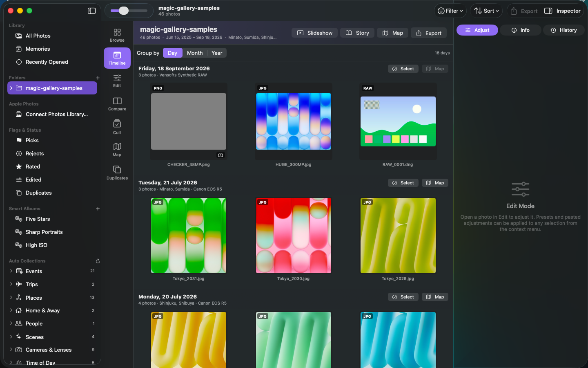The height and width of the screenshot is (368, 588).
Task: Open the Compare view
Action: [x=117, y=104]
